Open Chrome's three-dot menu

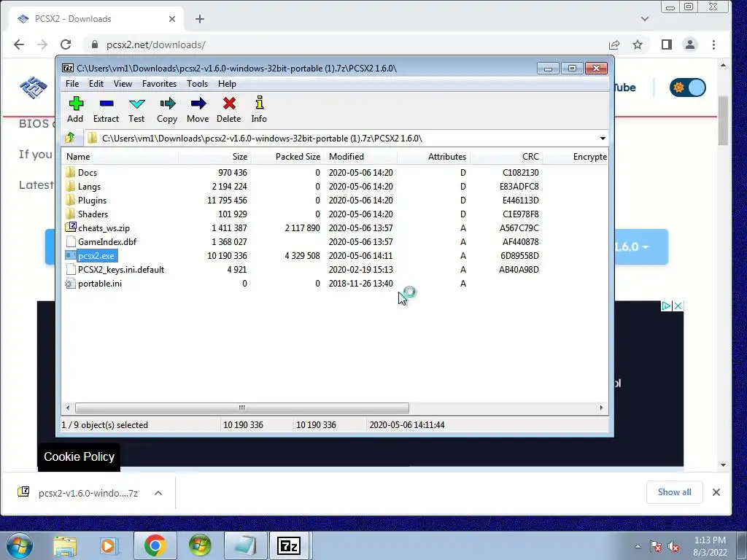713,44
